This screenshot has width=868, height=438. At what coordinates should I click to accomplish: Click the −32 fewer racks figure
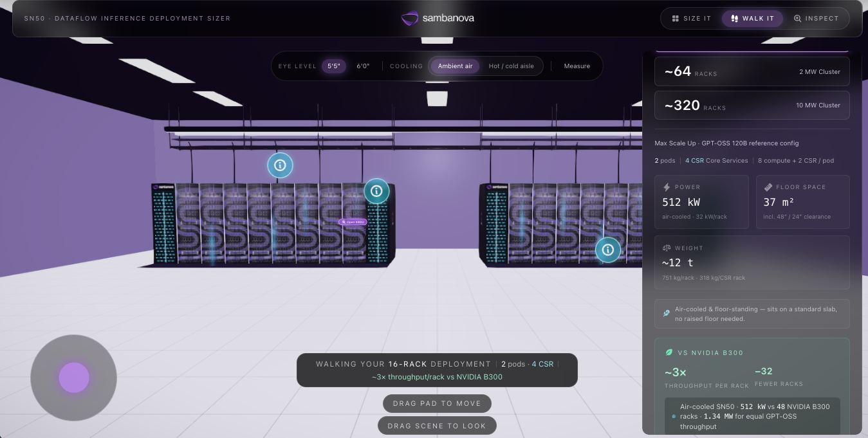764,371
